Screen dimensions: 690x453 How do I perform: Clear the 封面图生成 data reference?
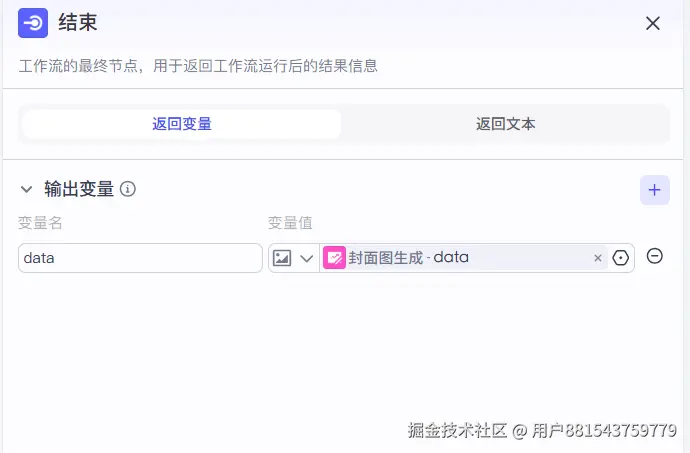598,258
